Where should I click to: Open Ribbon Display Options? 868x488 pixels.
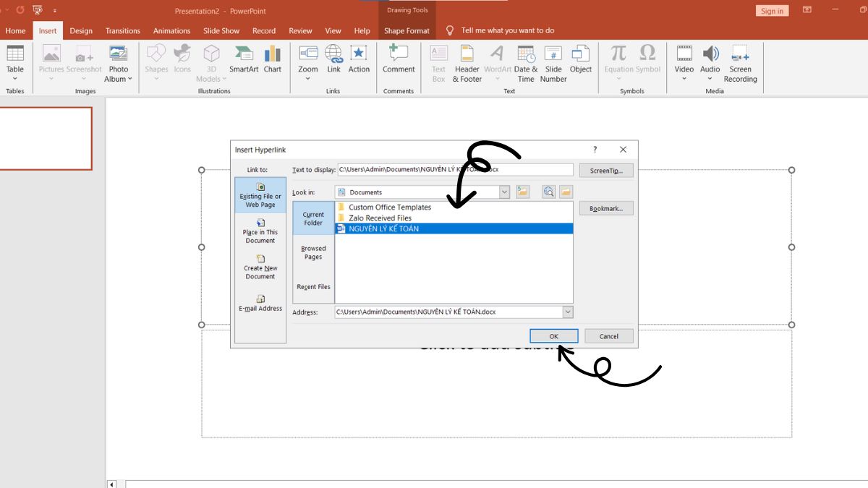[807, 10]
